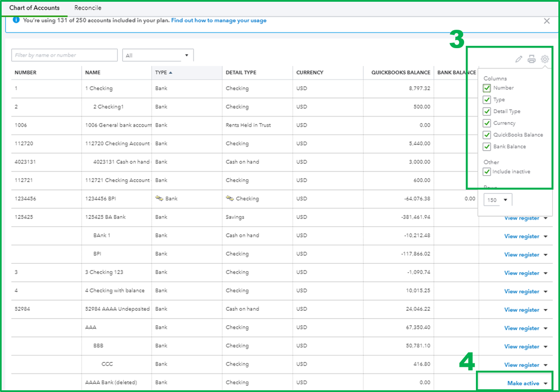Sort by the CURRENCY column header
560x392 pixels.
pos(309,72)
